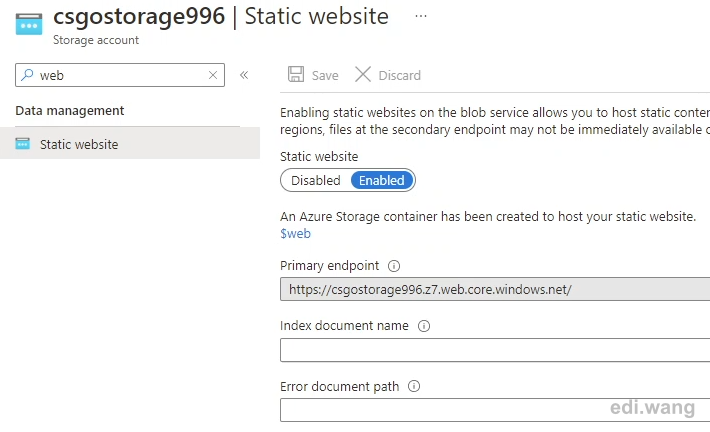The height and width of the screenshot is (432, 710).
Task: Click the storage account icon beside csgostorage996
Action: [29, 24]
